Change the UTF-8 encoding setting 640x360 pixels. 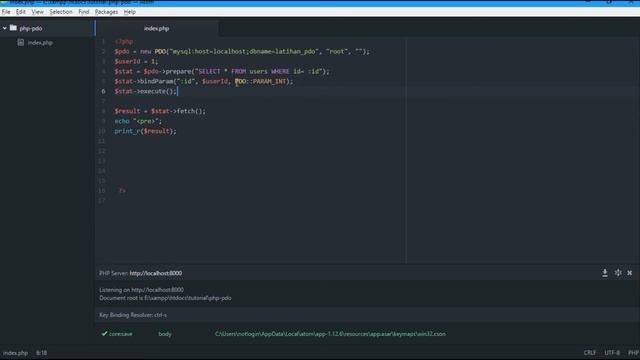(612, 353)
